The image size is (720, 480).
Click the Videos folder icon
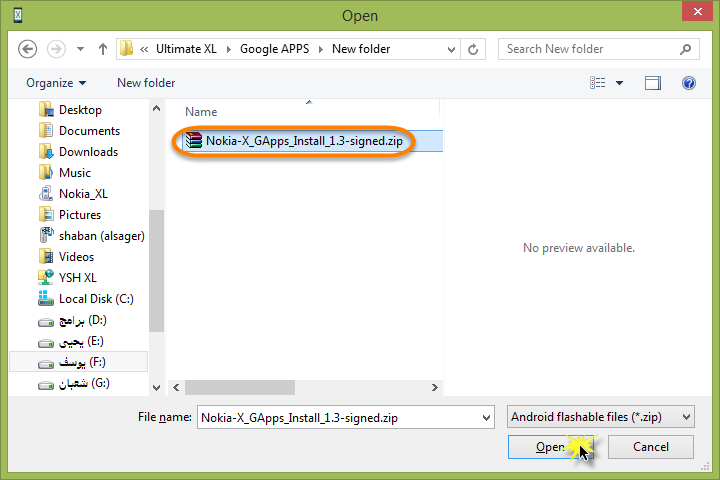[x=46, y=257]
